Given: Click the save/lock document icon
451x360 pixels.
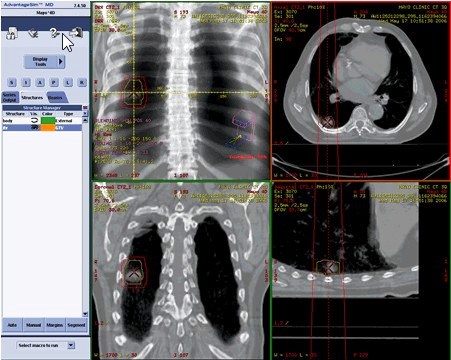Looking at the screenshot, I should (11, 33).
